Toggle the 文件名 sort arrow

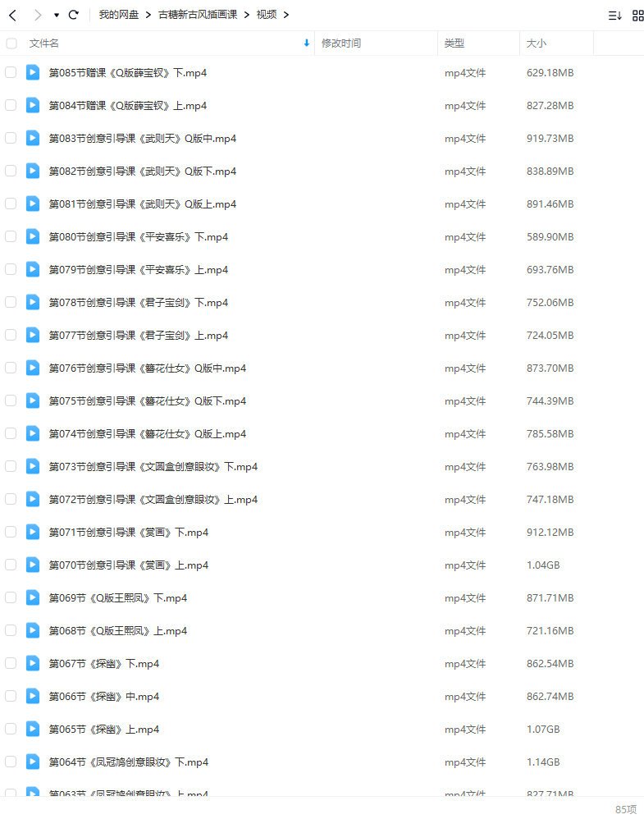tap(307, 43)
